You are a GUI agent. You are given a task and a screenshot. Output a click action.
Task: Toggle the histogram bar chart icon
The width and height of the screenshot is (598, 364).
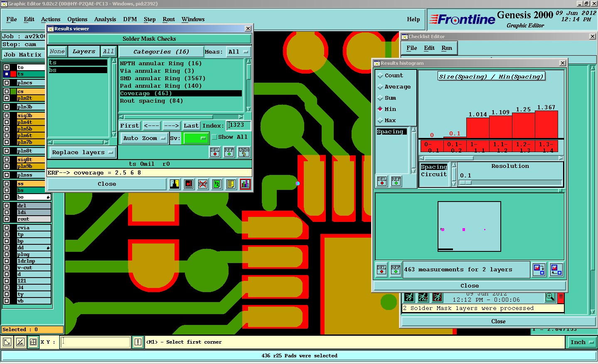pos(245,184)
